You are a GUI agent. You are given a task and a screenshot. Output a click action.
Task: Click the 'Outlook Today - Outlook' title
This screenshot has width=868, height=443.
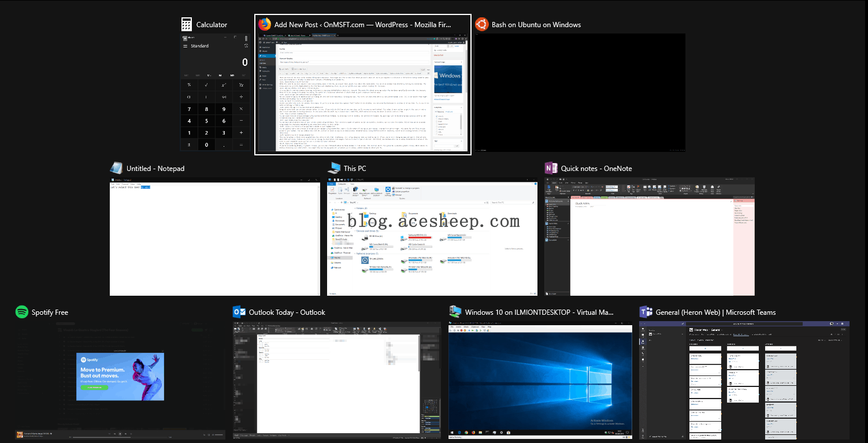point(287,312)
